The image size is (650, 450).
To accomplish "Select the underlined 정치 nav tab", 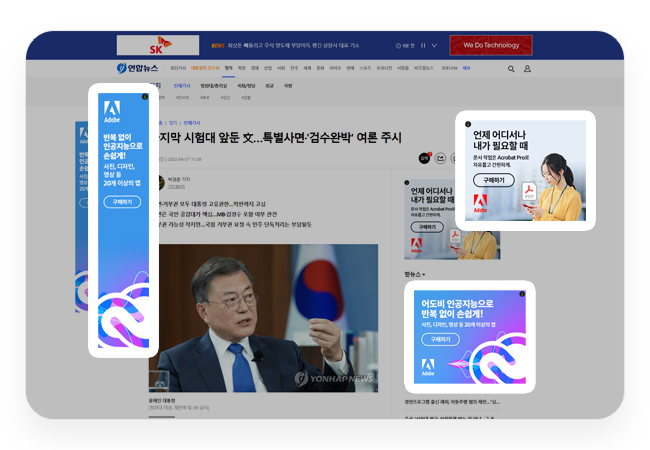I will pyautogui.click(x=228, y=68).
